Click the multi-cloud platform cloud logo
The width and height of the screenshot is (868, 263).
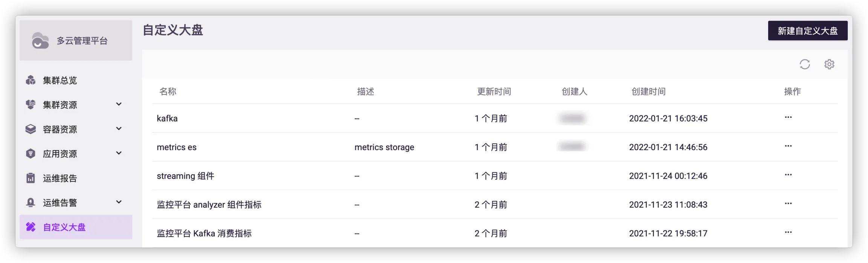(x=40, y=41)
